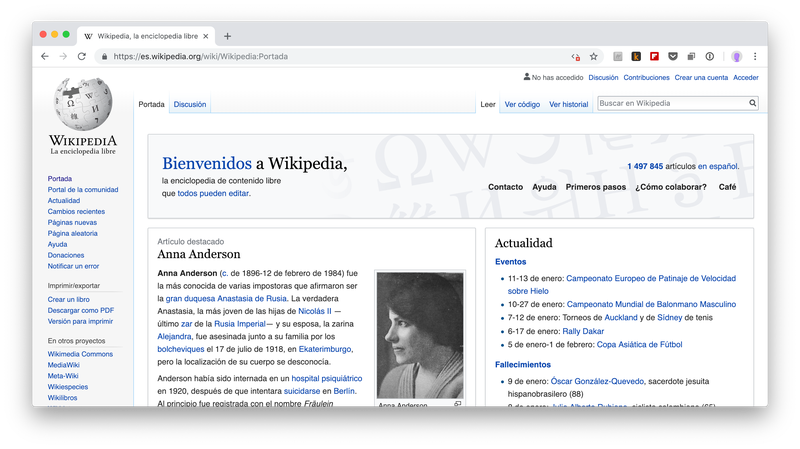Open Cambios recientes

76,211
